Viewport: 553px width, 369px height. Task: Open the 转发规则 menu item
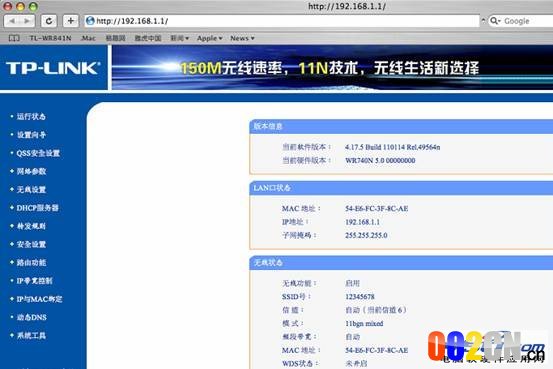pyautogui.click(x=31, y=226)
